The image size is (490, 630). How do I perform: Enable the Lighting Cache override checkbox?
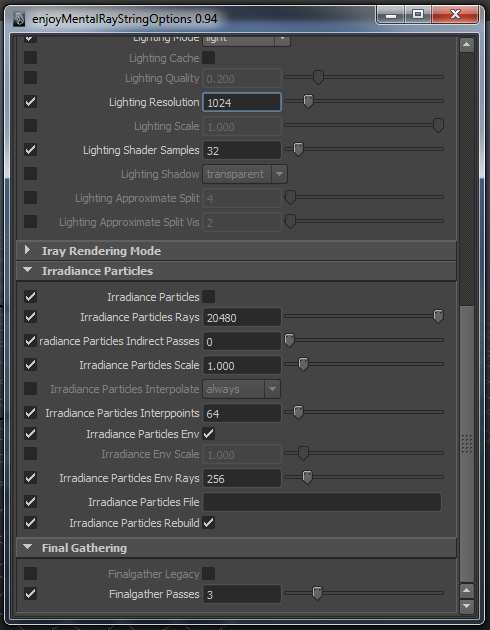click(31, 57)
